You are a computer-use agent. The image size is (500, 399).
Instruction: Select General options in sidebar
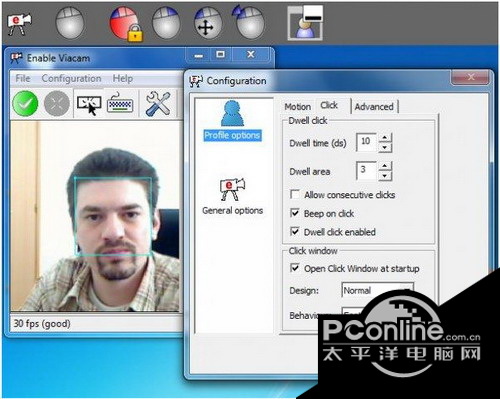coord(232,197)
